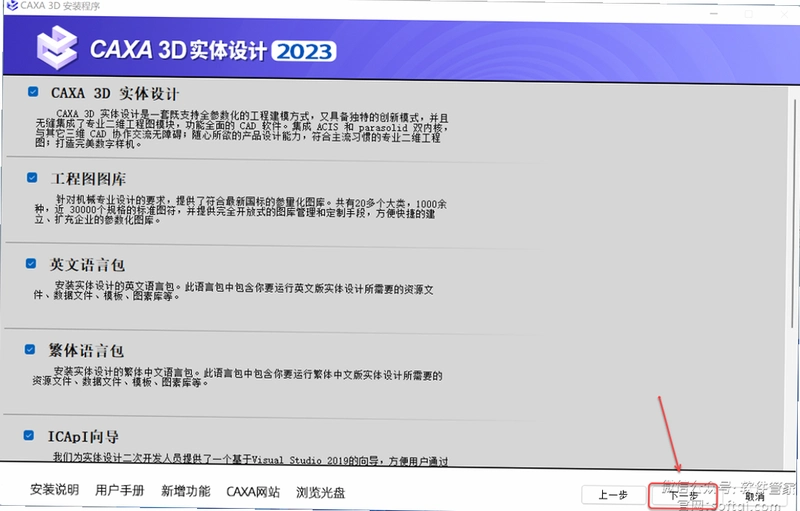Go back with the 上一步 button

(612, 495)
